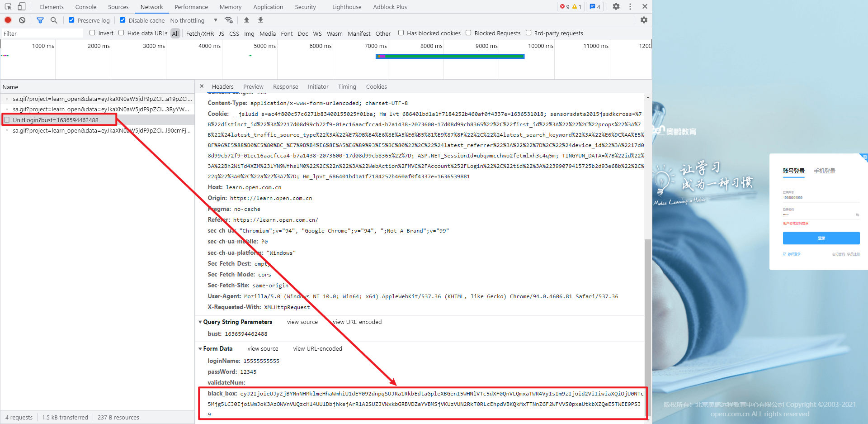
Task: Uncheck Disable cache checkbox
Action: point(123,20)
